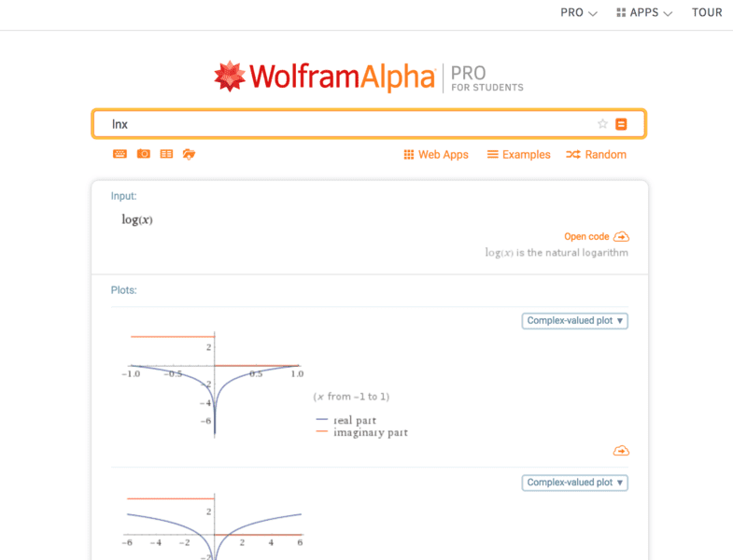
Task: Click Open code link
Action: 586,236
